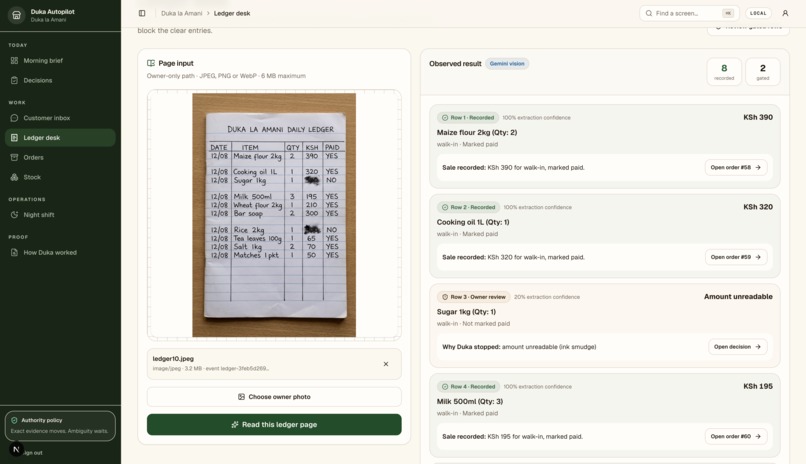
Task: Click Choose owner photo button
Action: point(274,397)
